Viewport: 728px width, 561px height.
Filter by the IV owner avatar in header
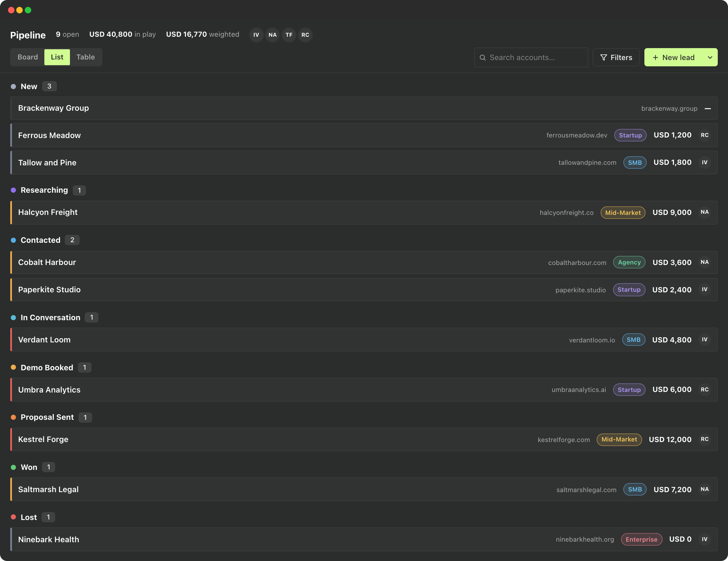click(256, 35)
